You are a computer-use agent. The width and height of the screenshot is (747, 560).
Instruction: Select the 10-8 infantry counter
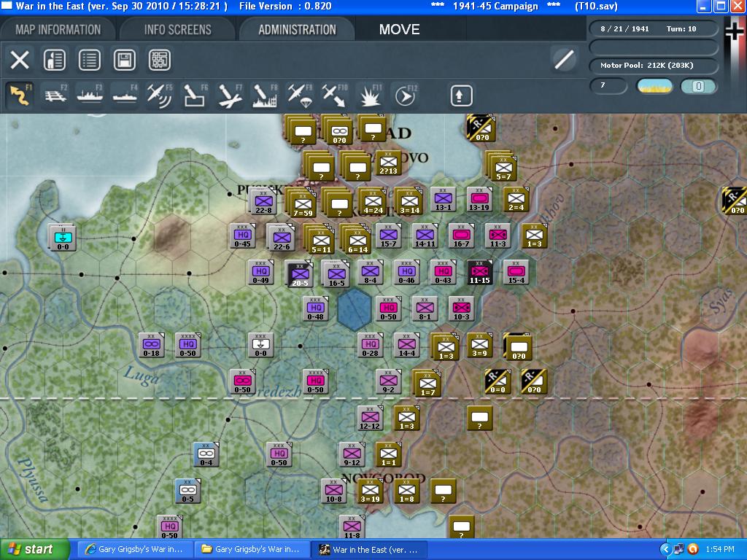click(334, 491)
